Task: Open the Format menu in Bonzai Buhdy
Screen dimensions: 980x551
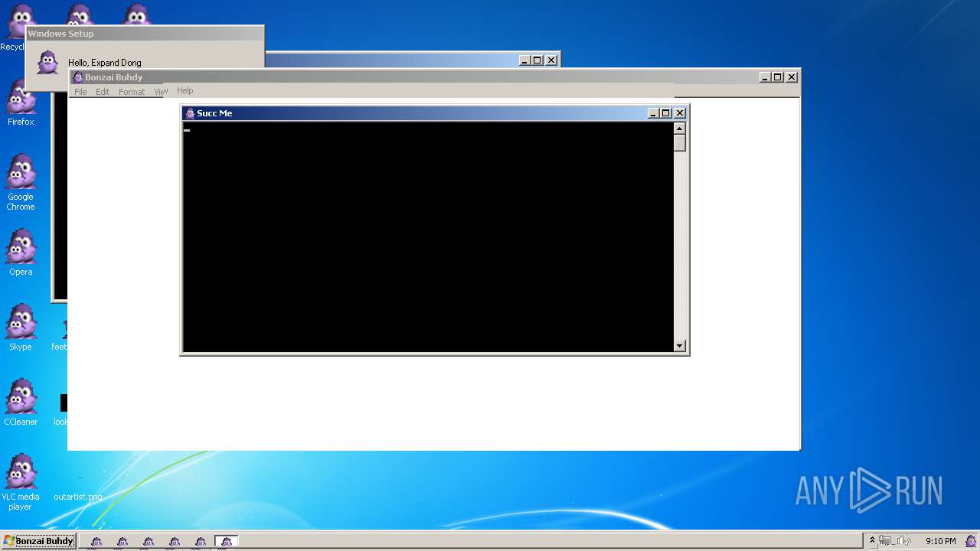Action: coord(132,92)
